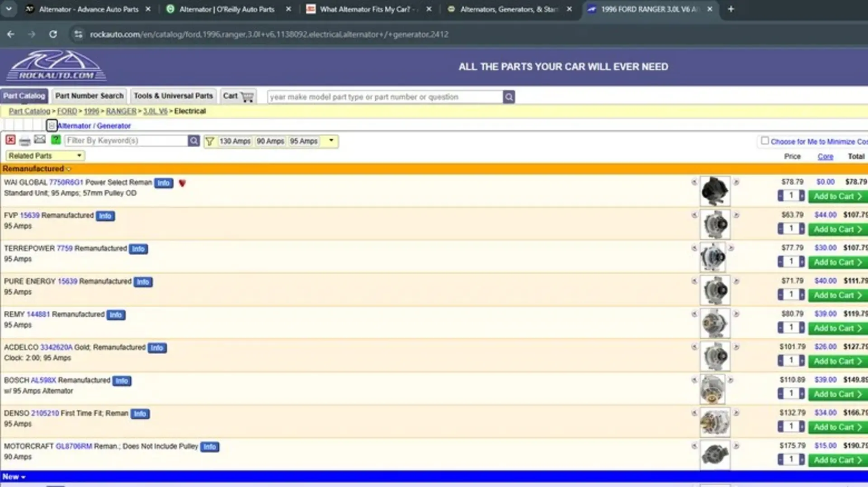This screenshot has height=487, width=868.
Task: Open the shopping Cart tab
Action: click(x=238, y=96)
